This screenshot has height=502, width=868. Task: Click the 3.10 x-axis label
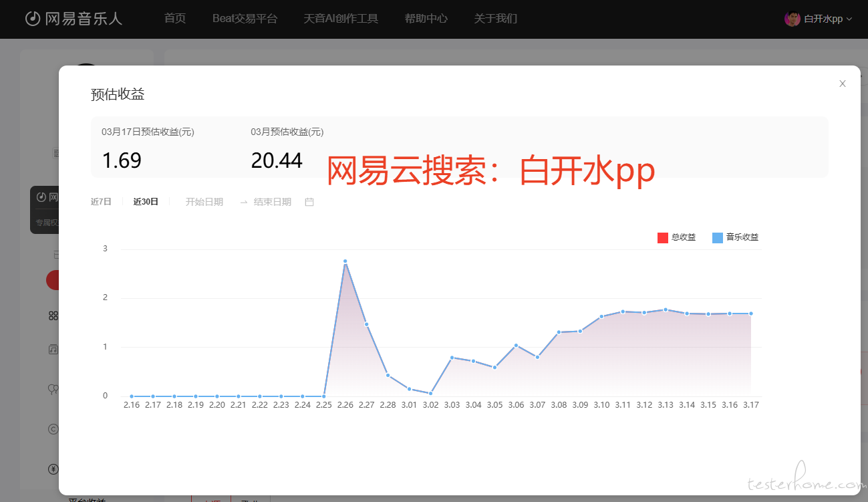[x=601, y=405]
